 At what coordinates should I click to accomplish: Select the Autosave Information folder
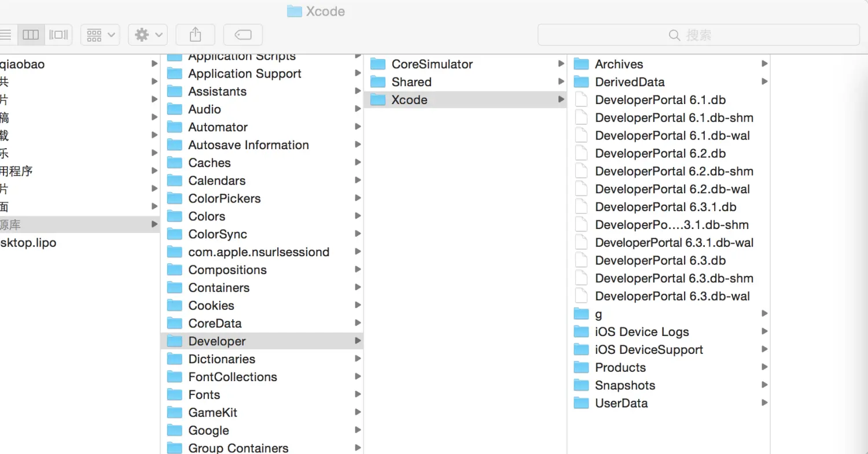(x=262, y=145)
